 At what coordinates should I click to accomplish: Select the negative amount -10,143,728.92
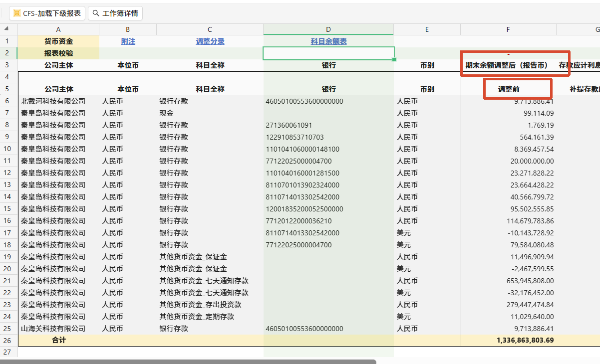(x=508, y=233)
